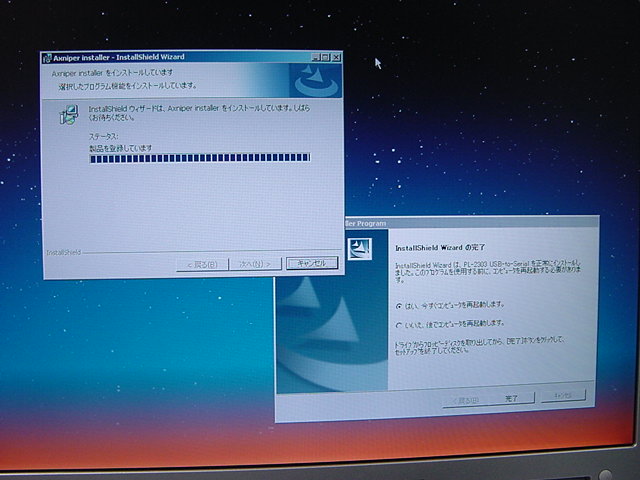Click the greyed-out cancel button in the PL-2303 wizard
The image size is (640, 480).
point(564,395)
